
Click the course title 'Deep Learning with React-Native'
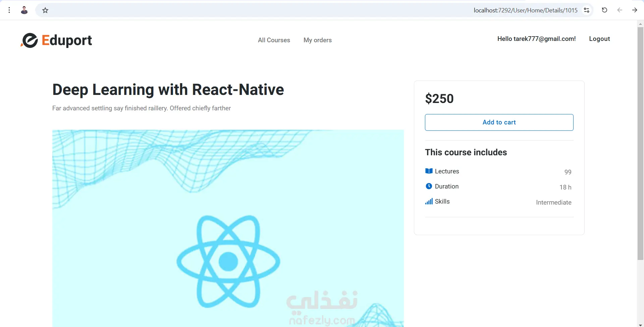coord(168,90)
